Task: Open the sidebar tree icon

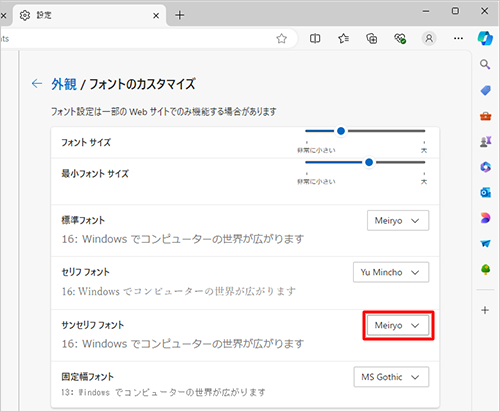Action: click(x=486, y=269)
